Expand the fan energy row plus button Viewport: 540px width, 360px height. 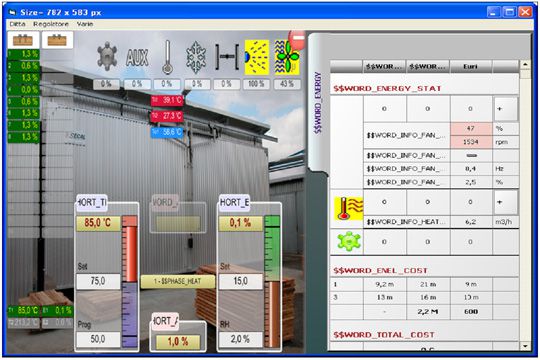[506, 109]
